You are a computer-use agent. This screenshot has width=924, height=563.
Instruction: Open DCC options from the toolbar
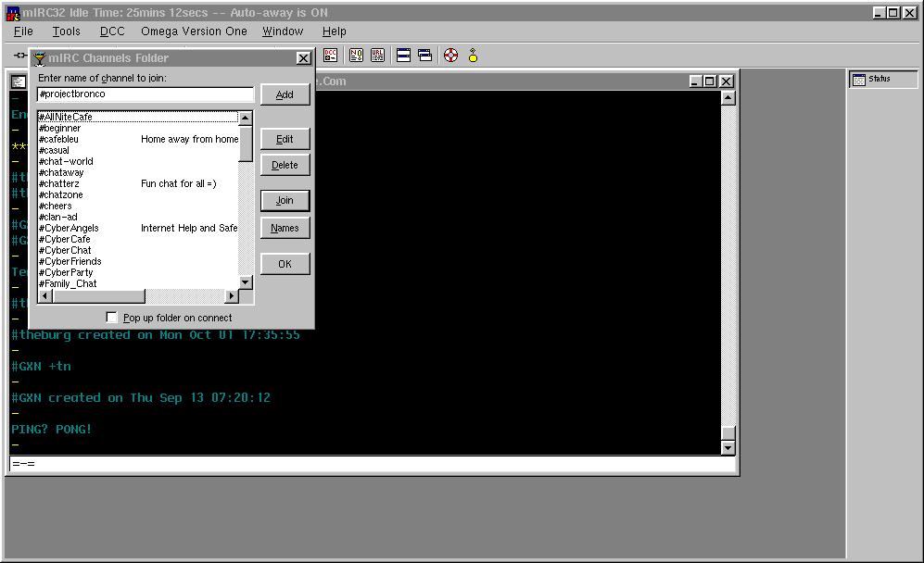[x=331, y=56]
